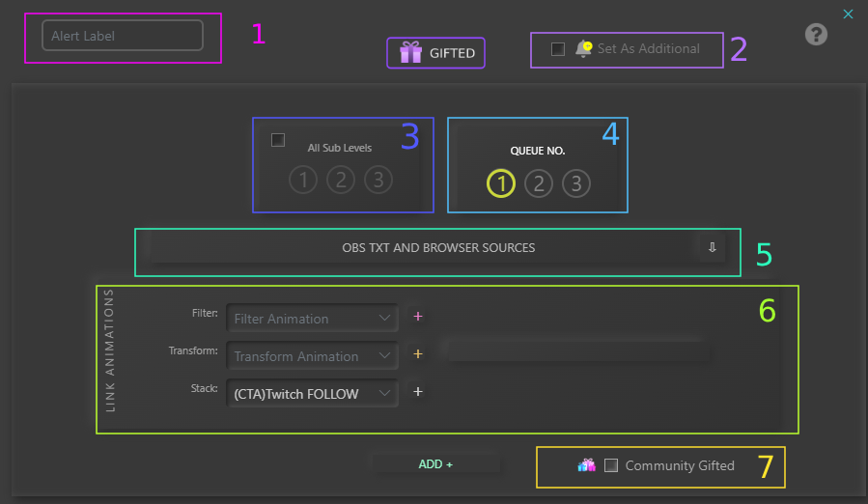Click the white plus beside Stack dropdown

418,392
